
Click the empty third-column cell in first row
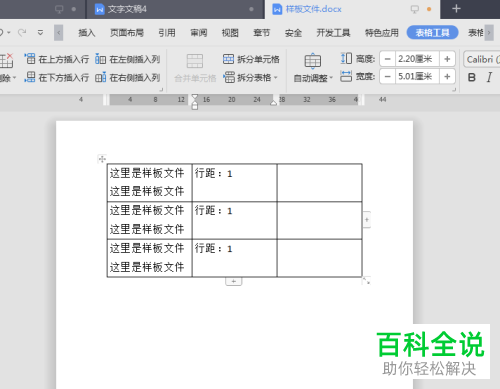[319, 183]
